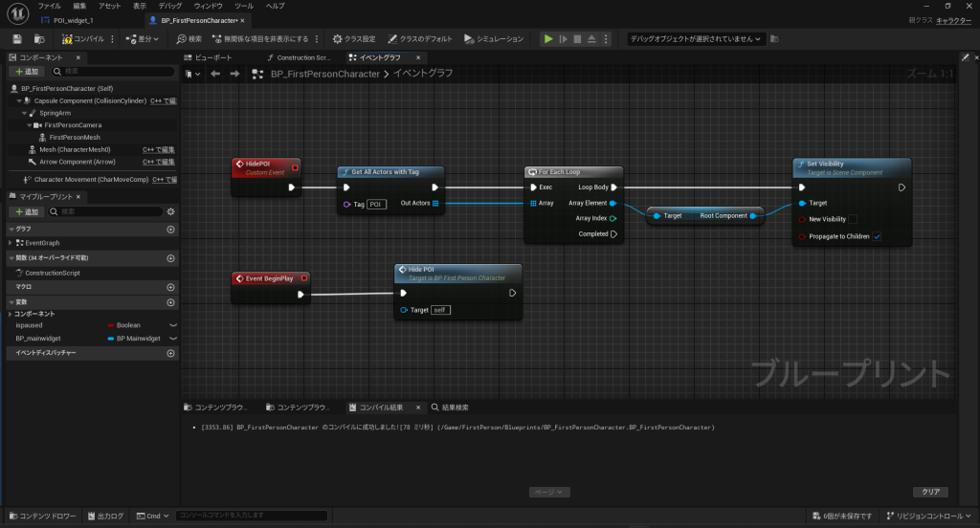Click the クラス設定 toolbar button
980x528 pixels.
tap(354, 39)
